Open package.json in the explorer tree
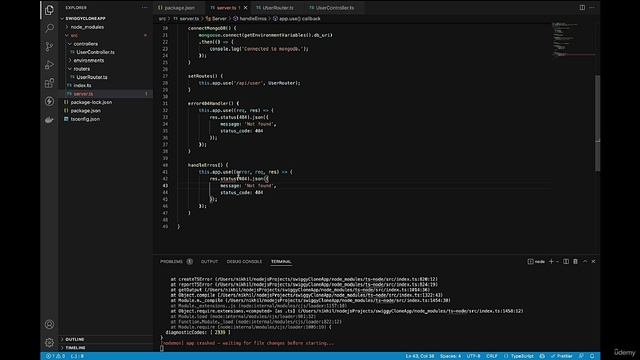Viewport: 640px width, 360px height. tap(85, 111)
